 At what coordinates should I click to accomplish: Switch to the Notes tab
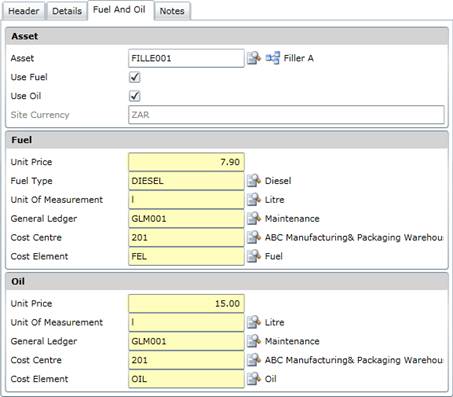(172, 11)
